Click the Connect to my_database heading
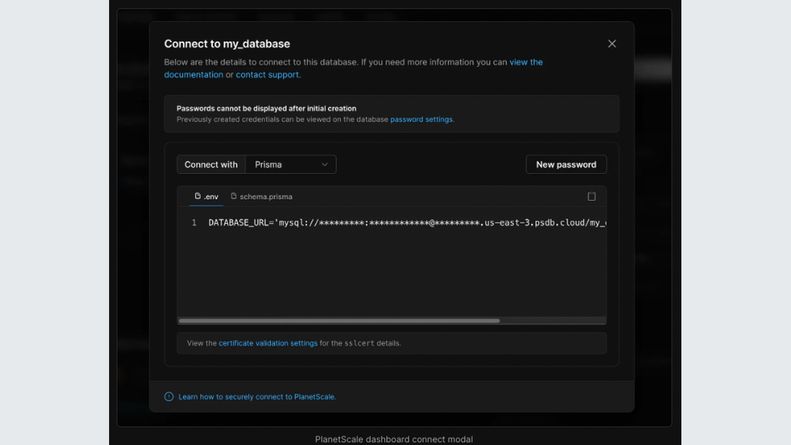791x445 pixels. pos(227,44)
